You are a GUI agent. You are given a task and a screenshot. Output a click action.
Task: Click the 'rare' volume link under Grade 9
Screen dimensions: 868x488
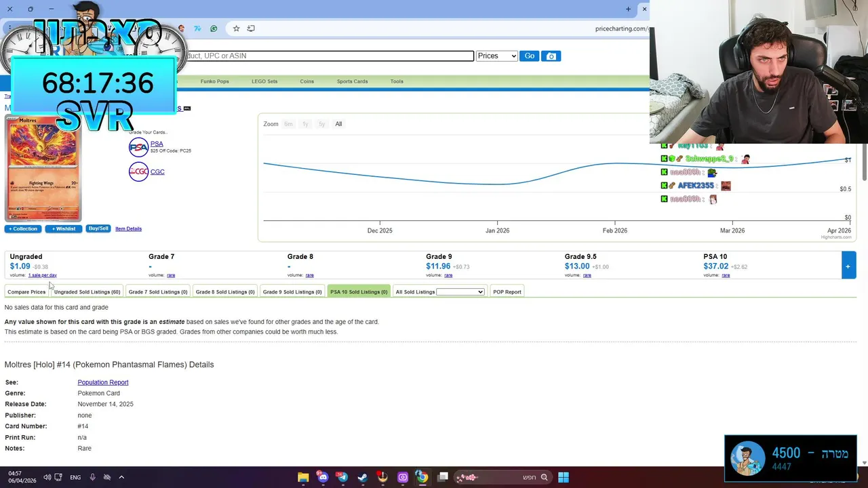[x=448, y=275]
